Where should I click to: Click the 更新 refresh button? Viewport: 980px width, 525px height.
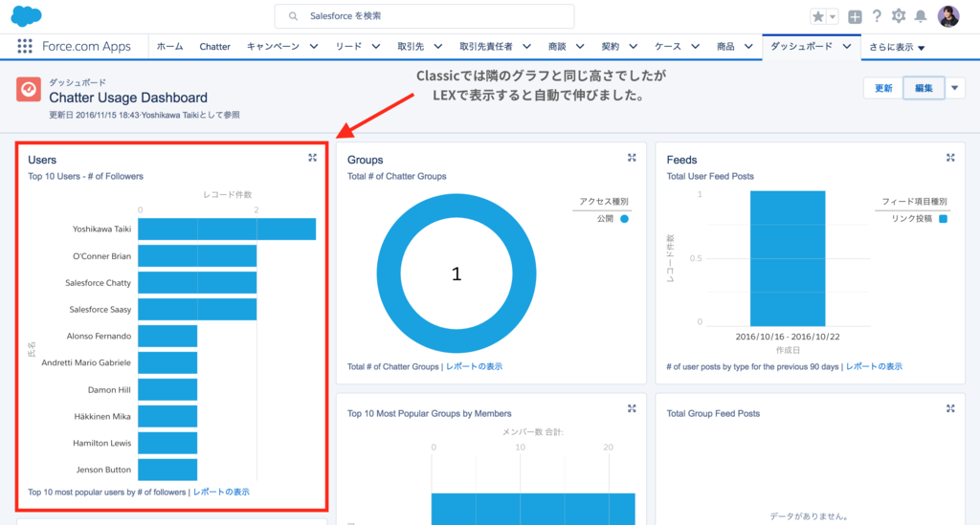[883, 88]
